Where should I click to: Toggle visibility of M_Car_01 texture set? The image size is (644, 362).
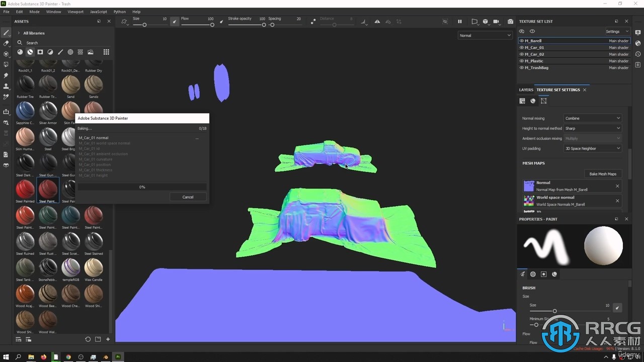coord(522,47)
